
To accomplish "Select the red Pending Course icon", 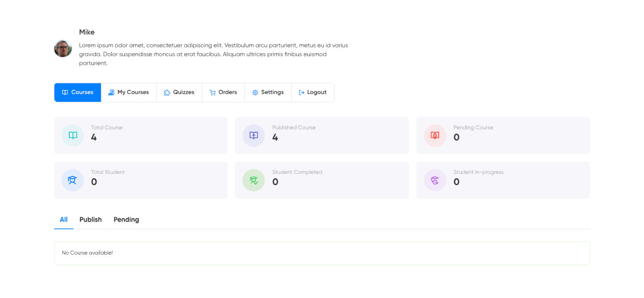I will point(435,135).
